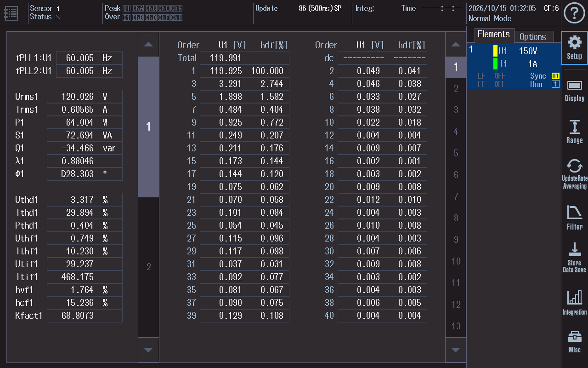Open the Help question mark button

574,13
